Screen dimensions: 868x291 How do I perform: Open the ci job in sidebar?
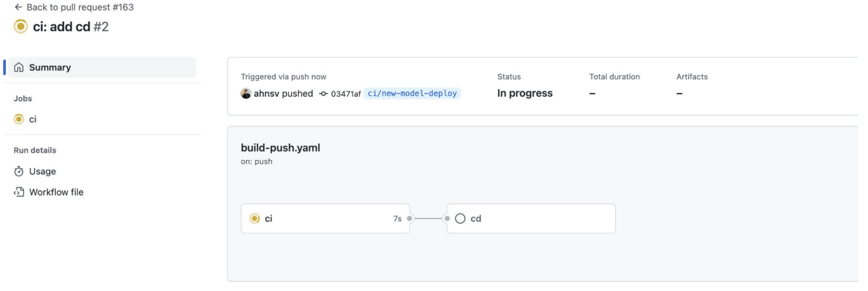tap(101, 119)
